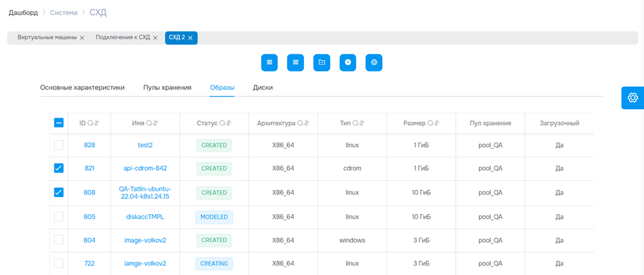
Task: Click the gear icon in center toolbar
Action: pos(374,62)
